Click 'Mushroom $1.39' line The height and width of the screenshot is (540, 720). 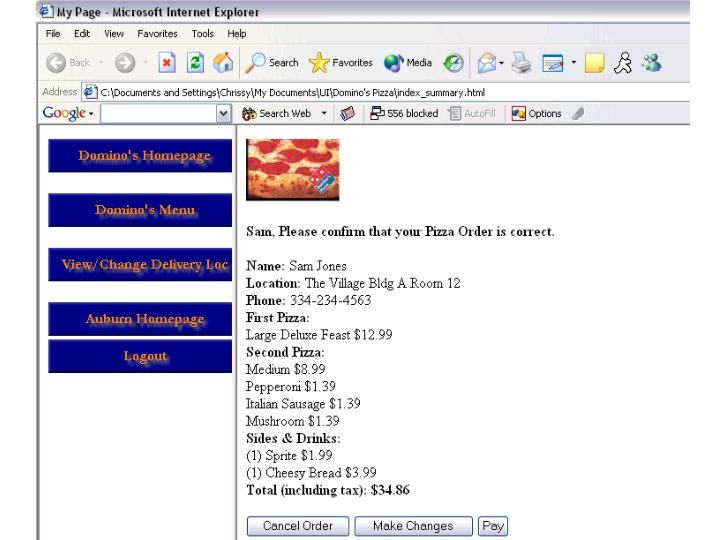coord(292,421)
